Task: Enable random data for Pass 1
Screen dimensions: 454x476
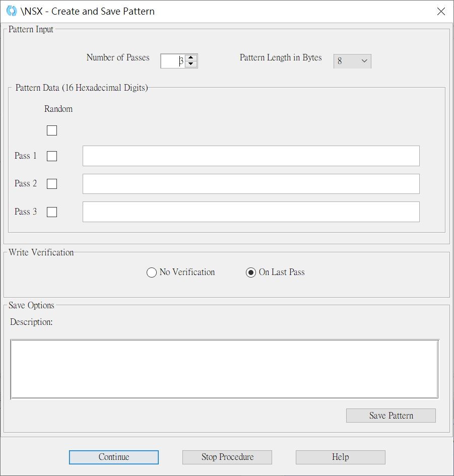Action: (52, 156)
